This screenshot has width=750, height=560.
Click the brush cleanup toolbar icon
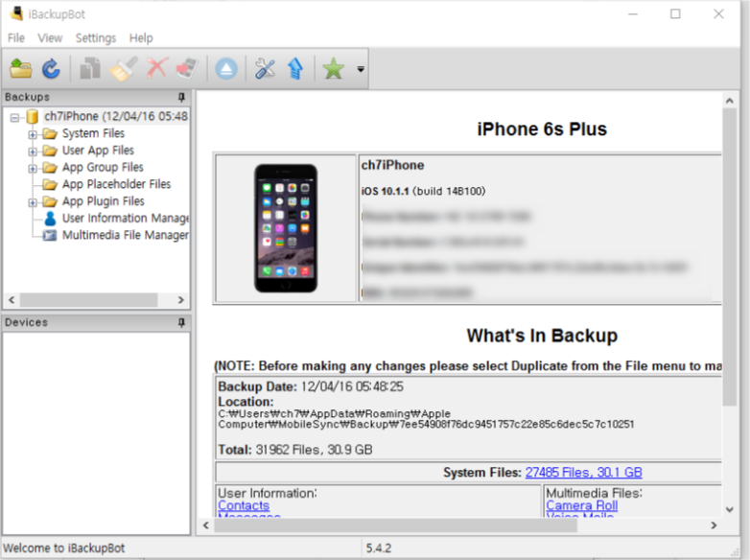(124, 69)
